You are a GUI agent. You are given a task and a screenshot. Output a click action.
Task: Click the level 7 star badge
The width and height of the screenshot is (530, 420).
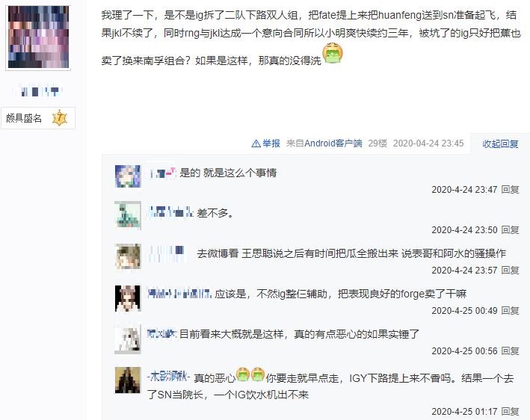click(x=60, y=118)
